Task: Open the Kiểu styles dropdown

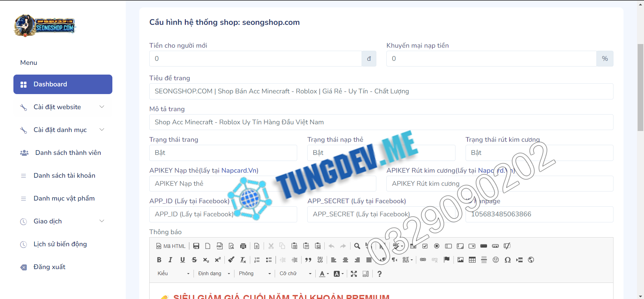Action: coord(173,274)
